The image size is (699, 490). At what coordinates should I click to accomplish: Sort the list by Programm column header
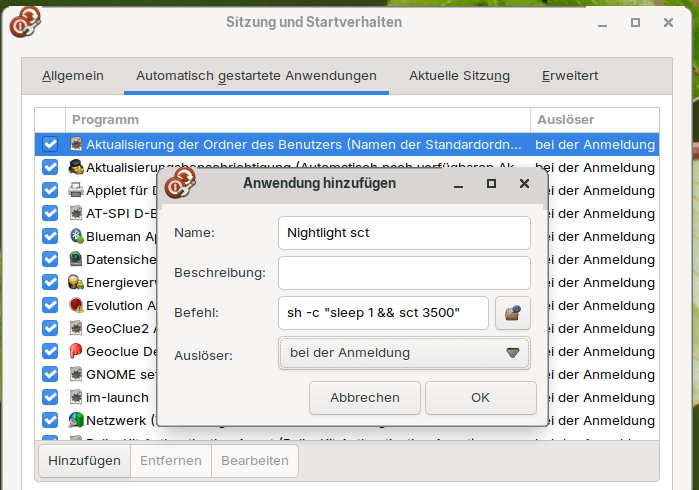point(297,120)
